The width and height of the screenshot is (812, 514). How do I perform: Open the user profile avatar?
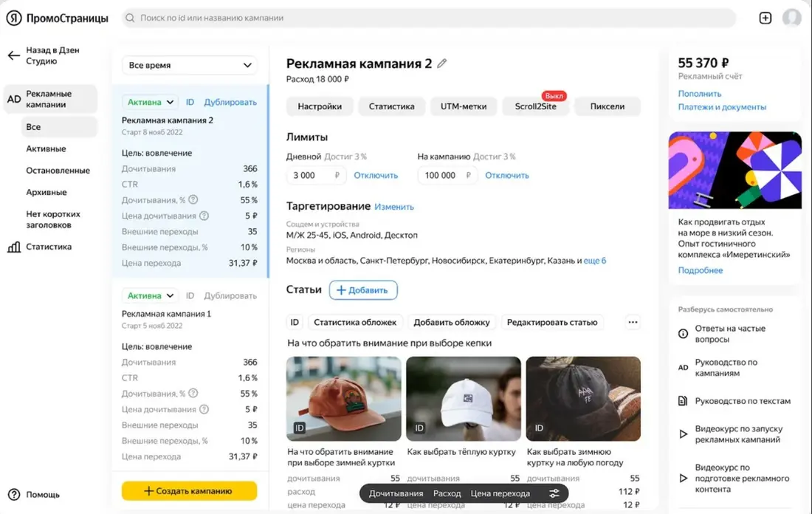[792, 18]
